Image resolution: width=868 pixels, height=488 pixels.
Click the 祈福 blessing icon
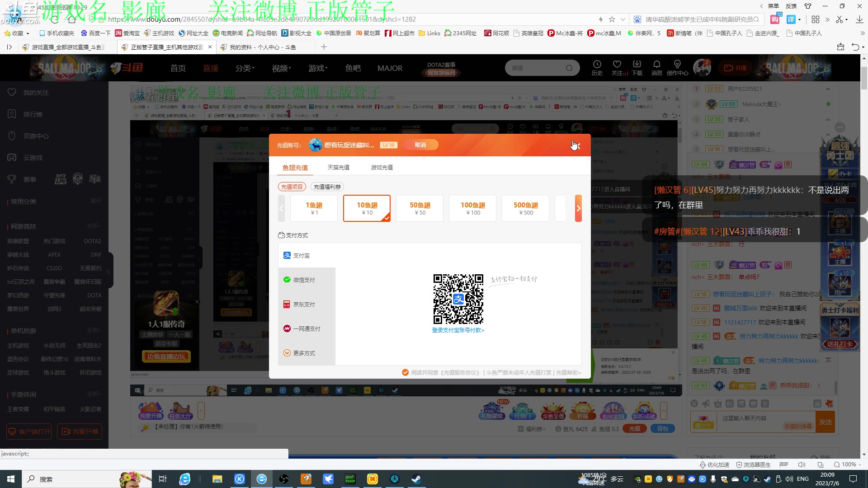(583, 410)
